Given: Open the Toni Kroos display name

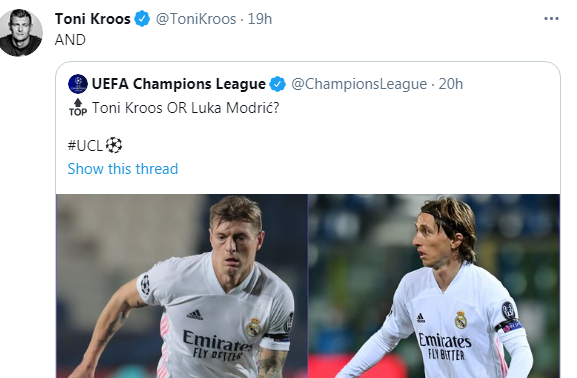Looking at the screenshot, I should 93,19.
